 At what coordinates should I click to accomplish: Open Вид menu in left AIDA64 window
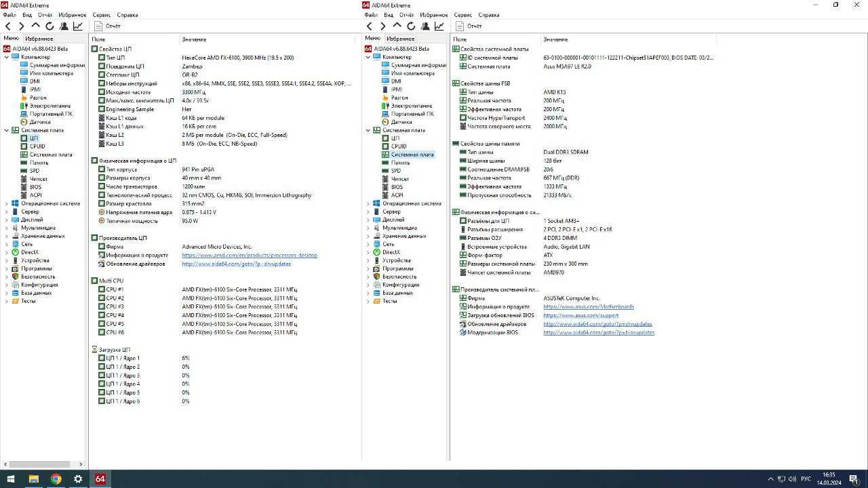27,14
